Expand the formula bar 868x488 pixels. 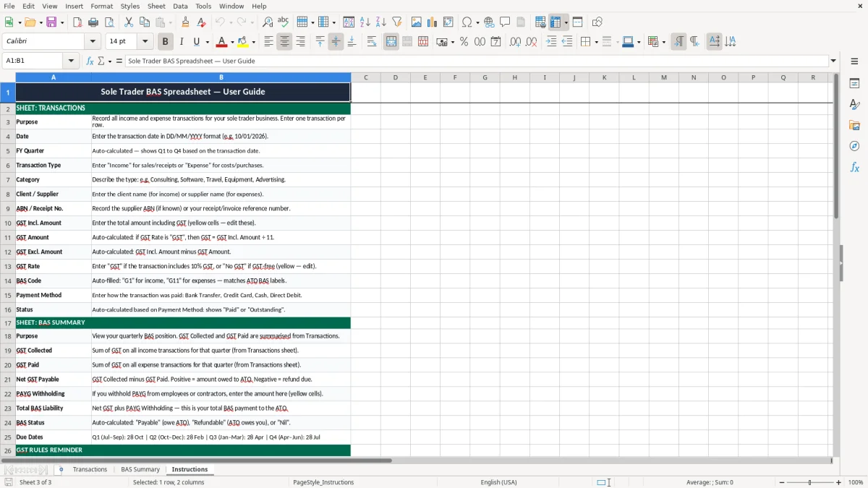[833, 61]
